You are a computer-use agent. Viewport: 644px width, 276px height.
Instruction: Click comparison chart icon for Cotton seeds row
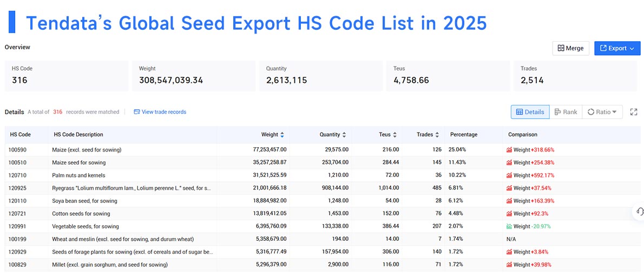point(509,214)
